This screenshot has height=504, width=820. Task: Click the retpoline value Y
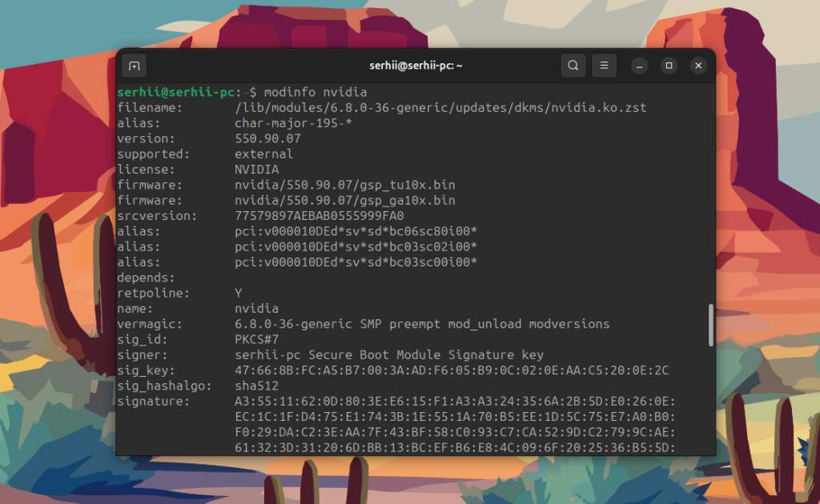pos(239,293)
